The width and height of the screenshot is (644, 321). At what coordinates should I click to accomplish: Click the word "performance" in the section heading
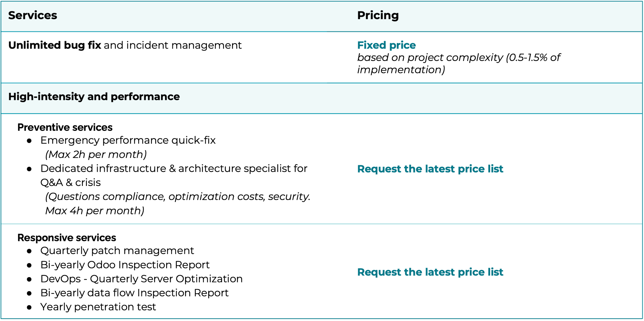[145, 97]
